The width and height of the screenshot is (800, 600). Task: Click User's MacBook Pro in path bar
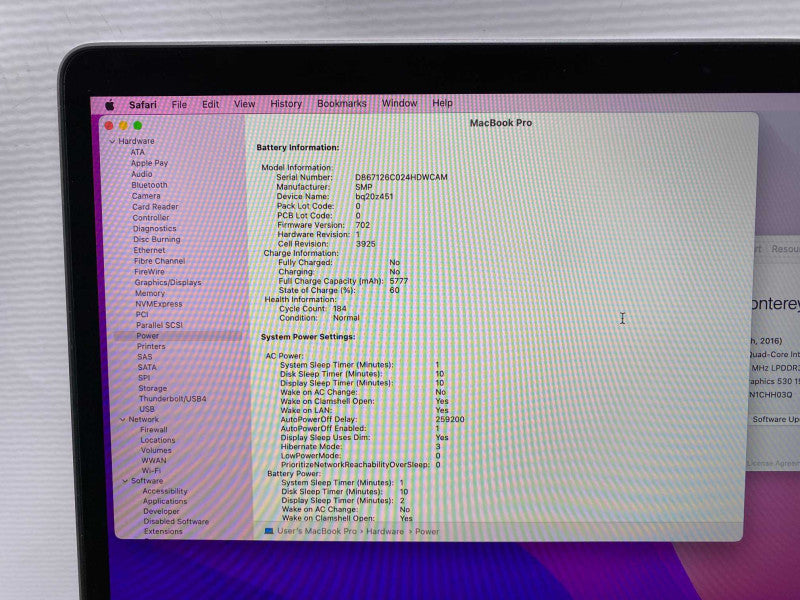[317, 531]
